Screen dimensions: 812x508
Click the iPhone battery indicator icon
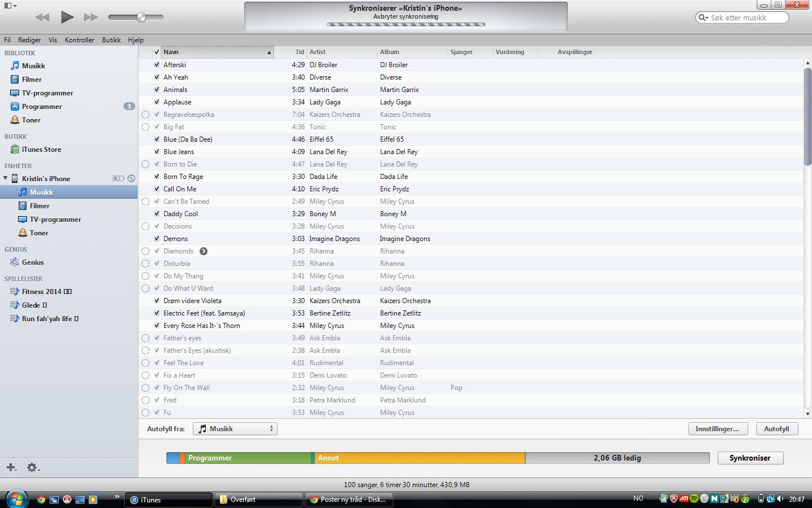coord(118,178)
